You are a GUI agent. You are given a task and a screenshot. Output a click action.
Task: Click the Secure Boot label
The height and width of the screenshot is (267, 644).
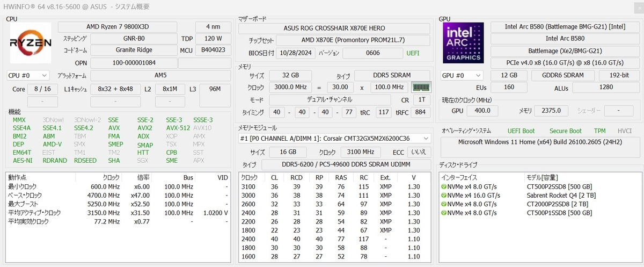point(566,131)
